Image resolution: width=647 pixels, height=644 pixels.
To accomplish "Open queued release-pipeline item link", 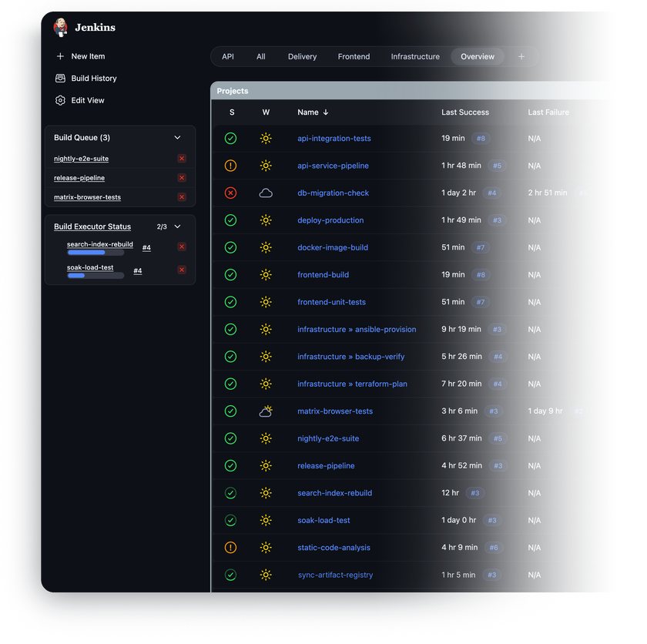I will 79,178.
